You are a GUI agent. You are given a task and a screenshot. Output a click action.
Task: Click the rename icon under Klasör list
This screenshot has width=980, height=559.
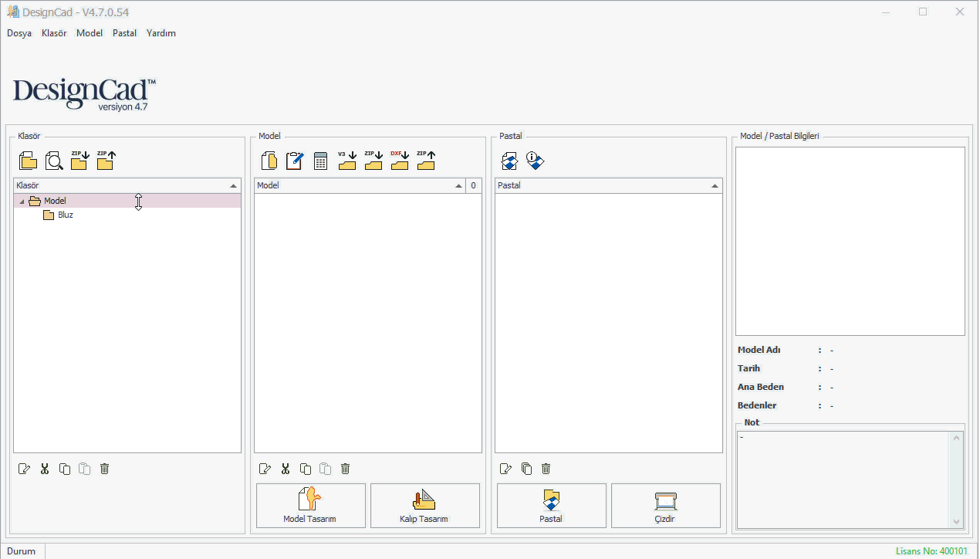pyautogui.click(x=25, y=469)
